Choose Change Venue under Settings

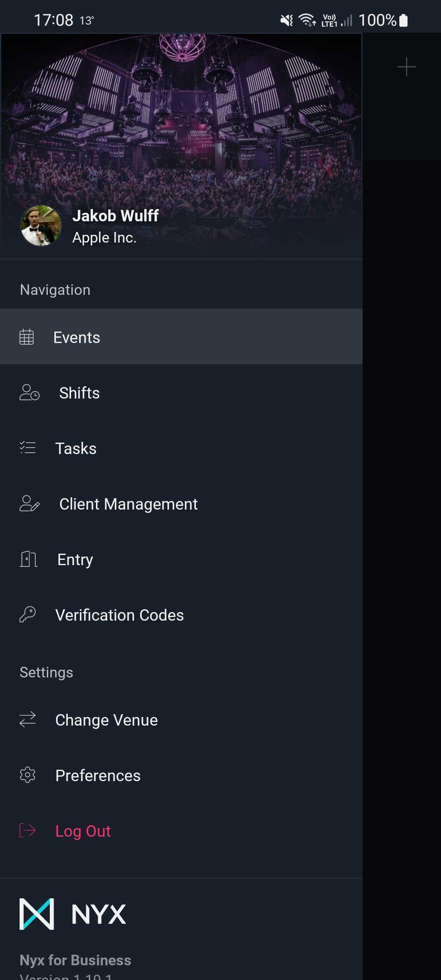click(181, 719)
